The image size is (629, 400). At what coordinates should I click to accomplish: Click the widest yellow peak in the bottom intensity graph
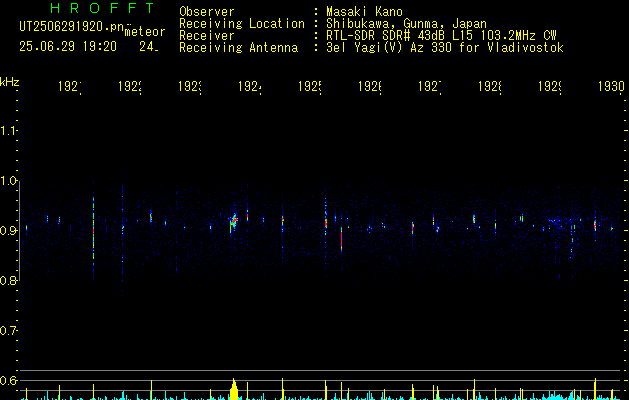[234, 389]
